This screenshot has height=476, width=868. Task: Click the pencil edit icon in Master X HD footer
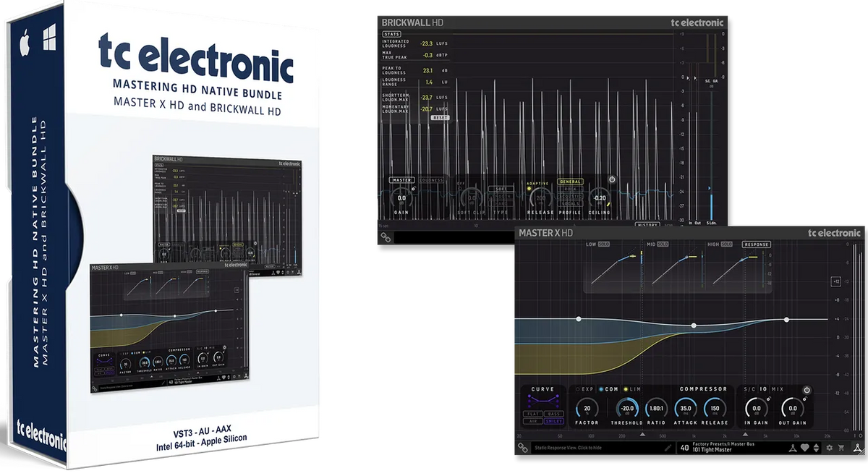(668, 448)
